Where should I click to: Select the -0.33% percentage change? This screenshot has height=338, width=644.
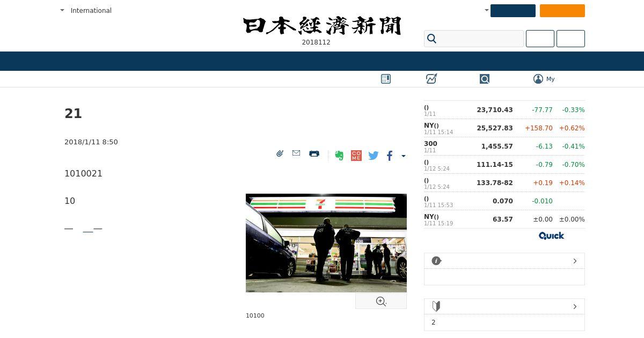click(x=573, y=110)
